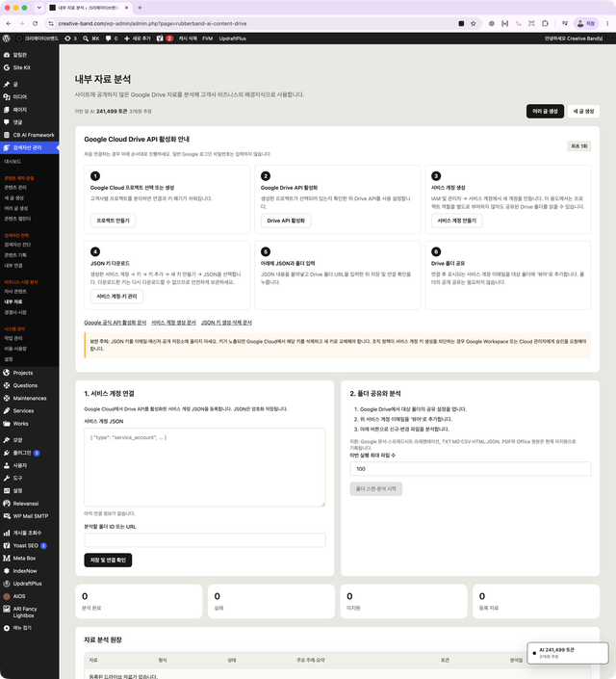The height and width of the screenshot is (679, 616).
Task: Open the browser extensions puzzle icon
Action: pos(545,23)
